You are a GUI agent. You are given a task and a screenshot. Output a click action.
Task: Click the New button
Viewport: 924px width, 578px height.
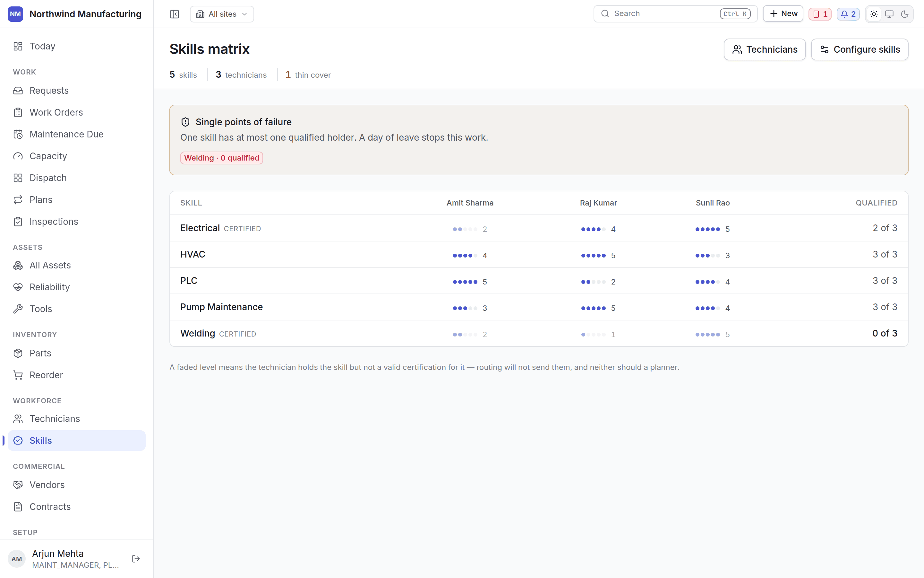pyautogui.click(x=783, y=14)
